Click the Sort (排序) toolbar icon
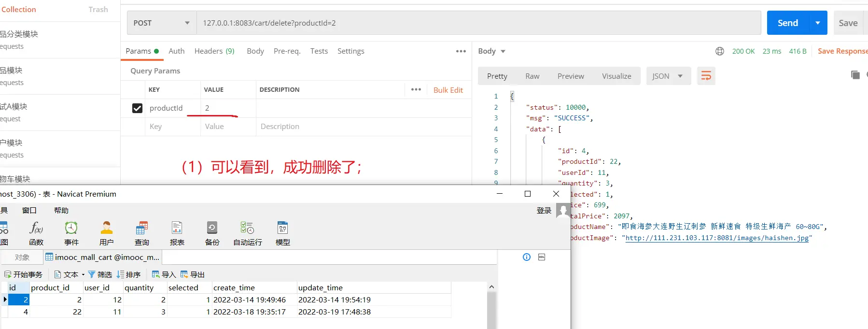The height and width of the screenshot is (329, 868). click(x=128, y=274)
